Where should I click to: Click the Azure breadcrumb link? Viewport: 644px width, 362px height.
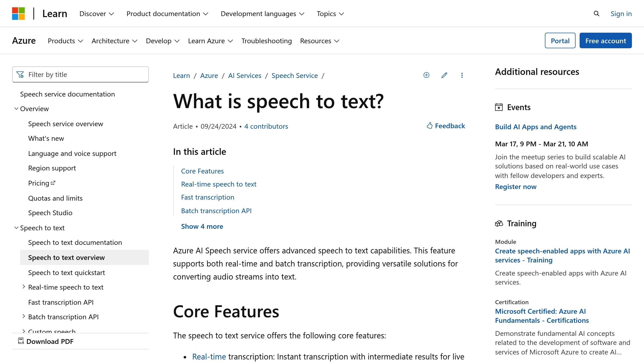coord(209,75)
